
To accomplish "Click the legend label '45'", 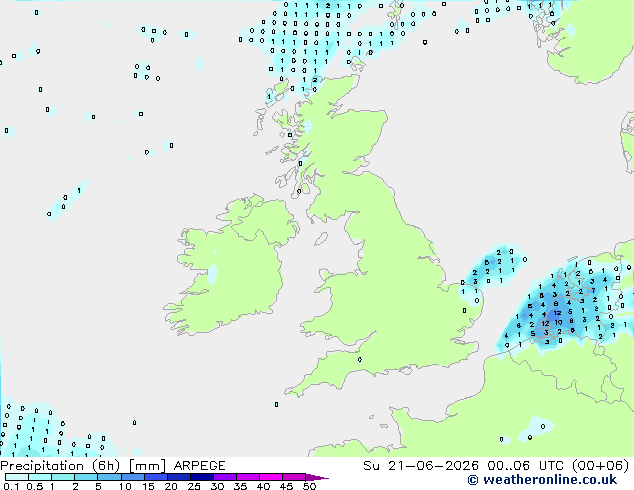I will pyautogui.click(x=286, y=486).
